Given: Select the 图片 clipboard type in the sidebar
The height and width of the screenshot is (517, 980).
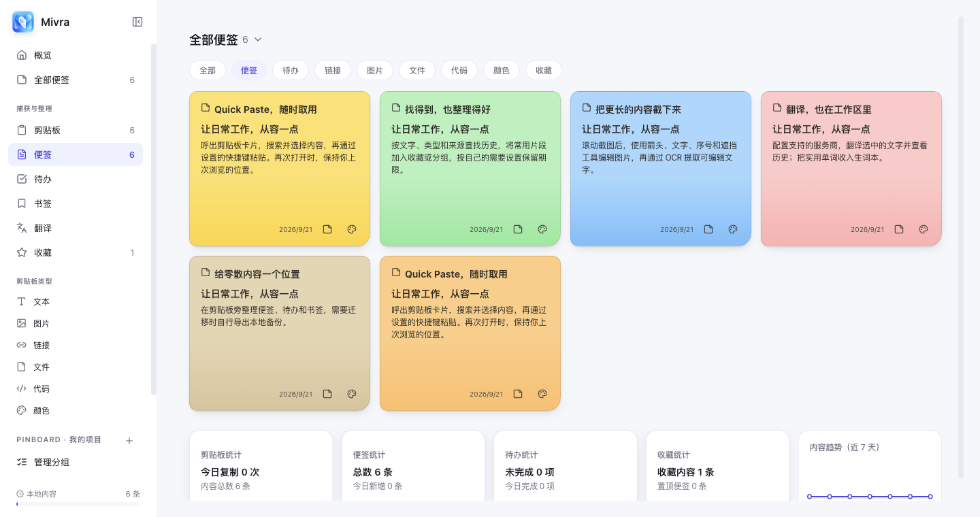Looking at the screenshot, I should tap(76, 323).
